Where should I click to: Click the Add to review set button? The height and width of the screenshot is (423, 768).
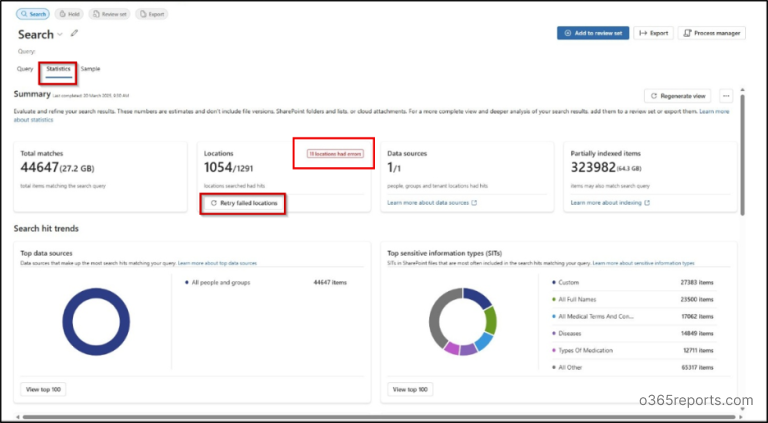593,33
